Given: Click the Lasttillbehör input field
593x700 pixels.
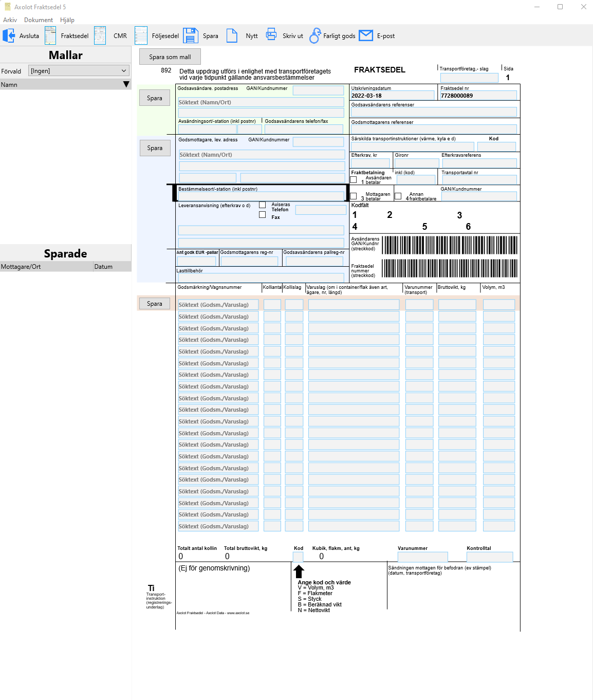Looking at the screenshot, I should 260,278.
